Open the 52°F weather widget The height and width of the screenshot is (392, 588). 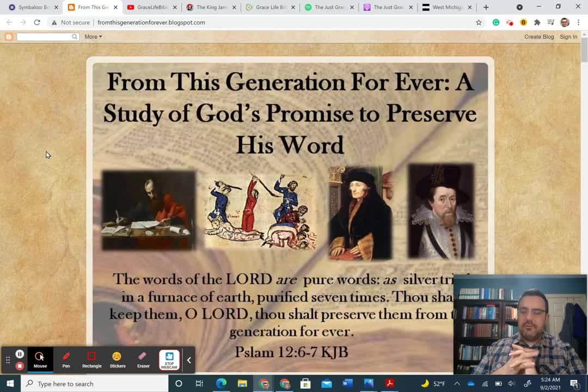click(x=433, y=383)
